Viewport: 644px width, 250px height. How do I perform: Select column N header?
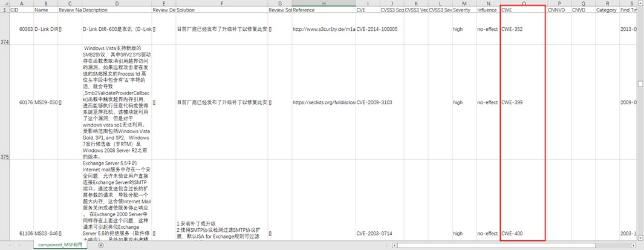point(489,3)
